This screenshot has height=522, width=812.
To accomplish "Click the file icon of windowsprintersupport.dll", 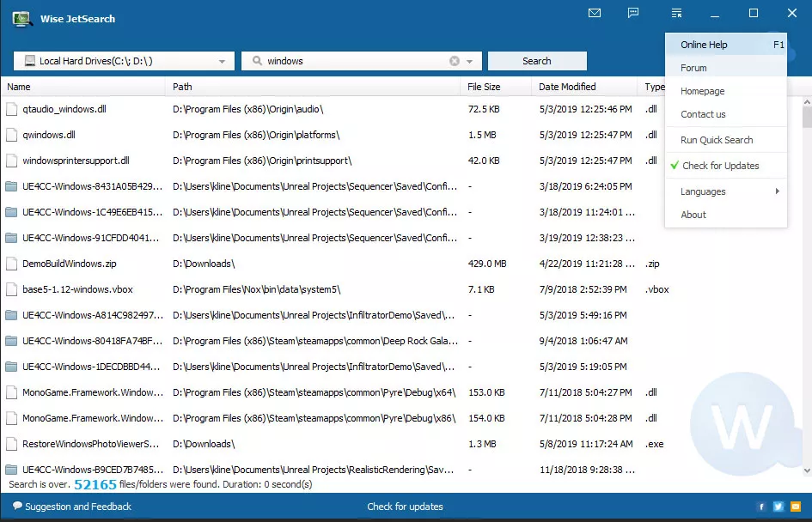I will point(11,161).
